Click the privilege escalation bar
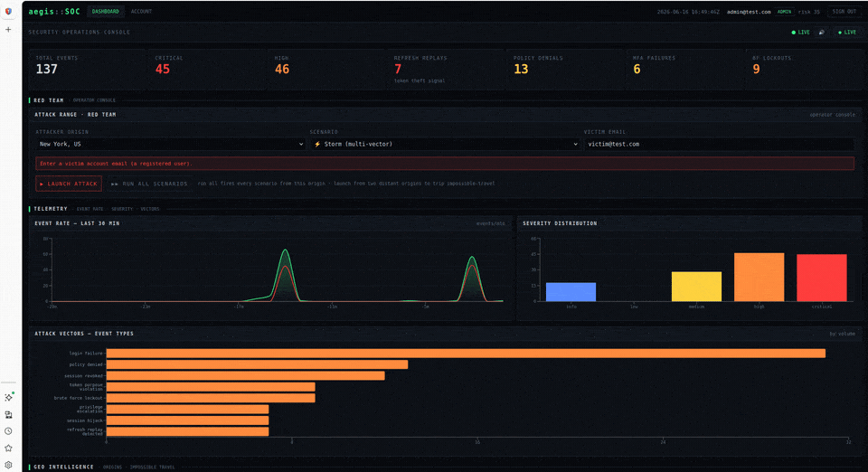 pyautogui.click(x=187, y=410)
